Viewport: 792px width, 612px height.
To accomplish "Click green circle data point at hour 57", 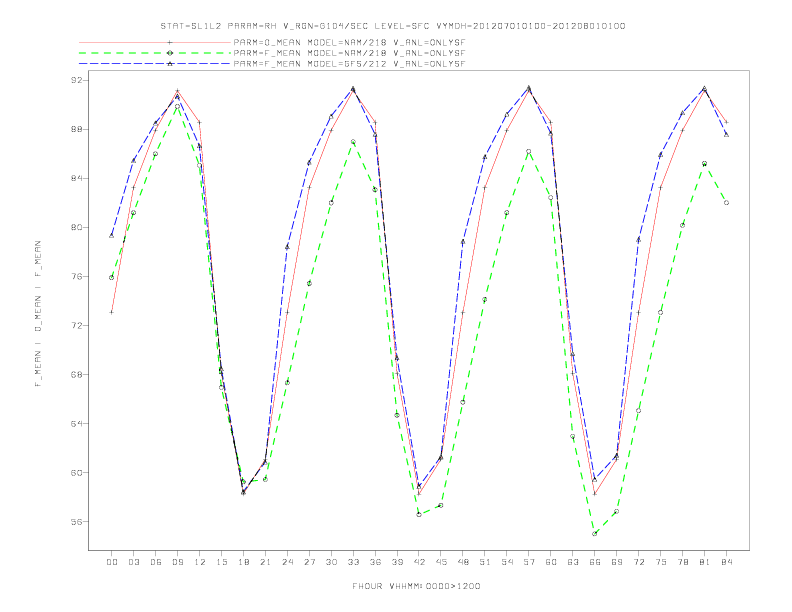I will click(x=529, y=151).
